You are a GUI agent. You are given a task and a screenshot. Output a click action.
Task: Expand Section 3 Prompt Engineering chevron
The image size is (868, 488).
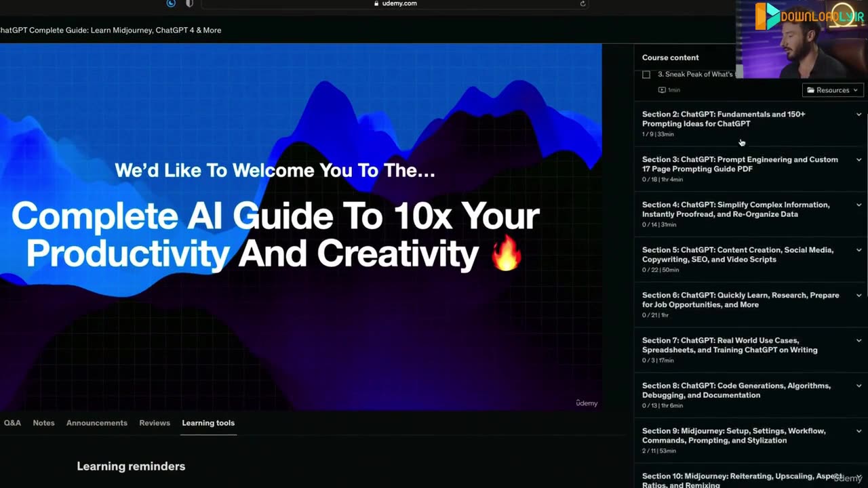click(859, 160)
